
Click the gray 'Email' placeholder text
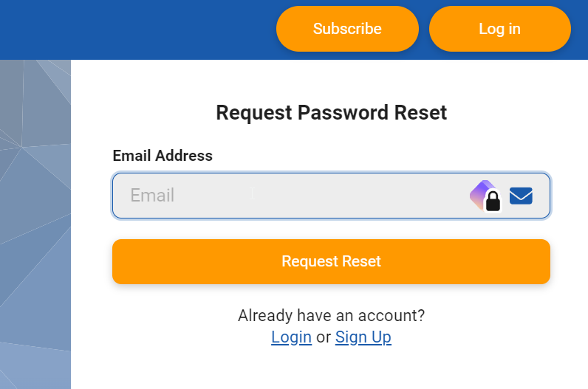(x=152, y=196)
